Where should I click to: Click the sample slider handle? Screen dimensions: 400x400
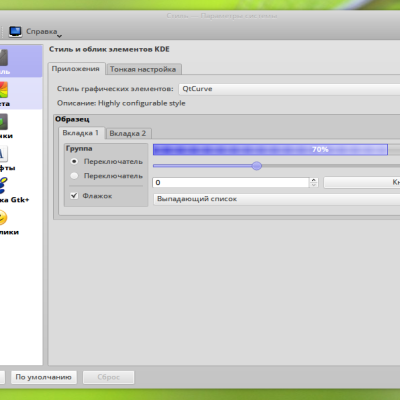click(257, 166)
